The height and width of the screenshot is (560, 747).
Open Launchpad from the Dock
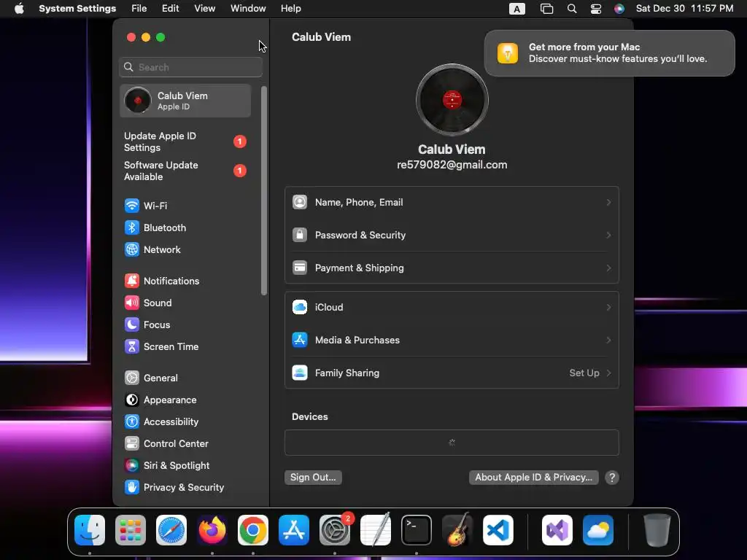(x=131, y=530)
